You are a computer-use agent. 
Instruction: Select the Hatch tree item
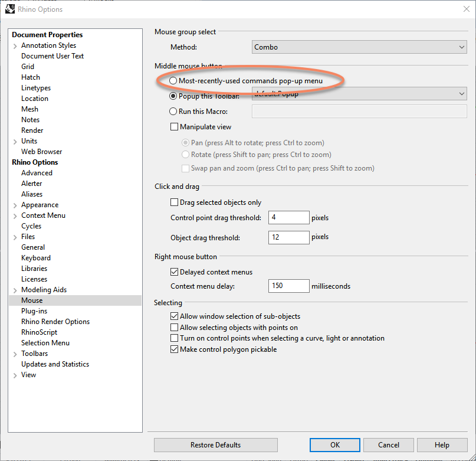[x=30, y=77]
